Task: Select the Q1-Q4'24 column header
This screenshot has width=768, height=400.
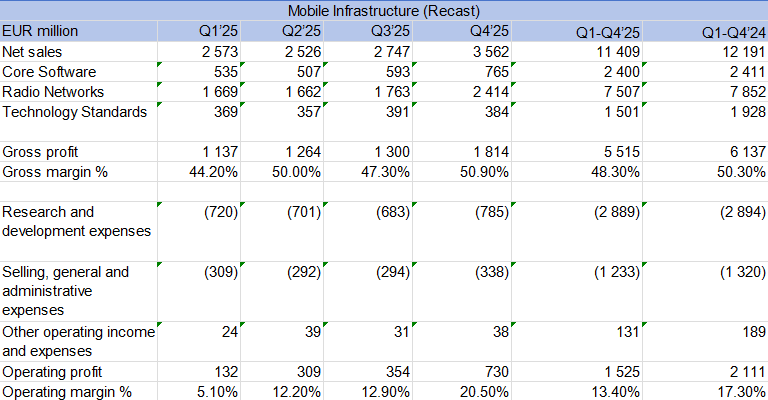Action: (x=703, y=31)
